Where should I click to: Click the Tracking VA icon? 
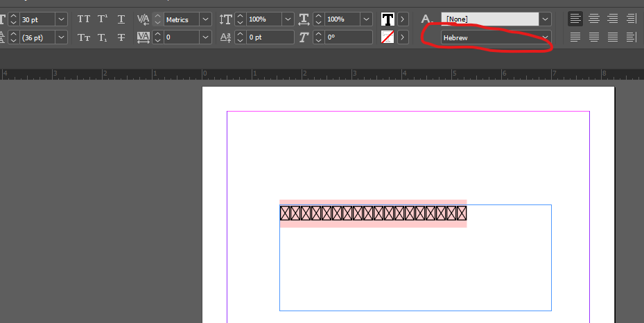point(143,37)
